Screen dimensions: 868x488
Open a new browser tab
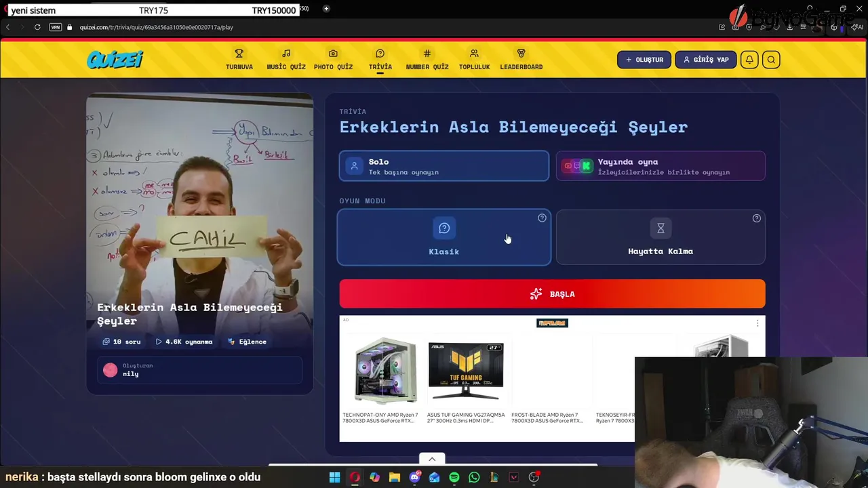(x=326, y=9)
